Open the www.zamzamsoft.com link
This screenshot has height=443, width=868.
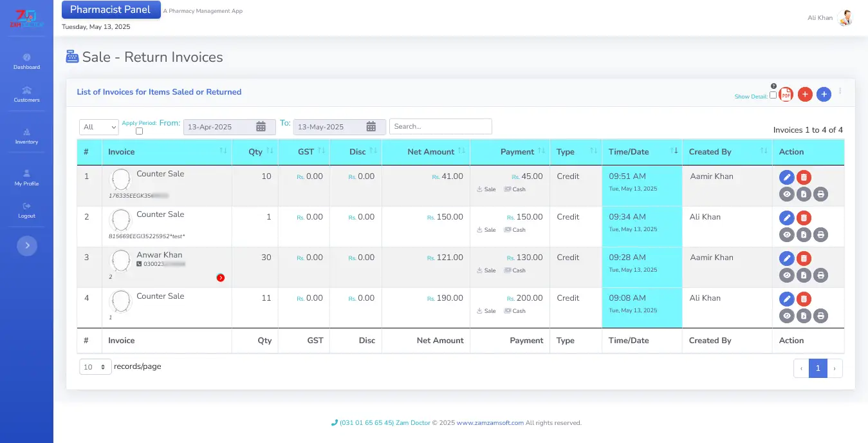point(490,423)
